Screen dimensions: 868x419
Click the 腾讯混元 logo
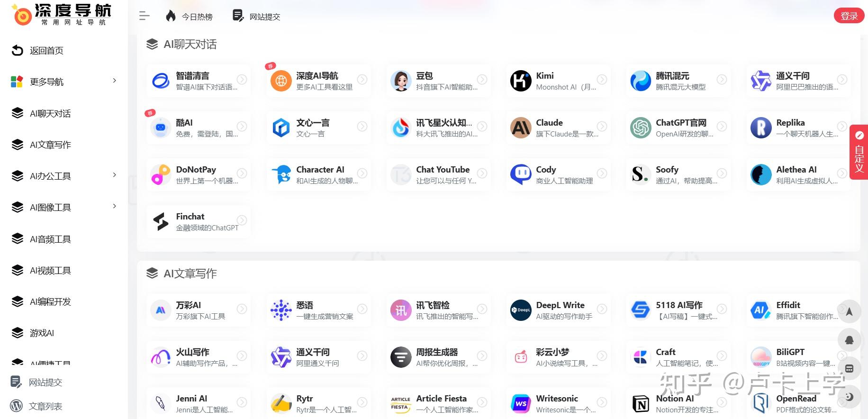[x=641, y=81]
